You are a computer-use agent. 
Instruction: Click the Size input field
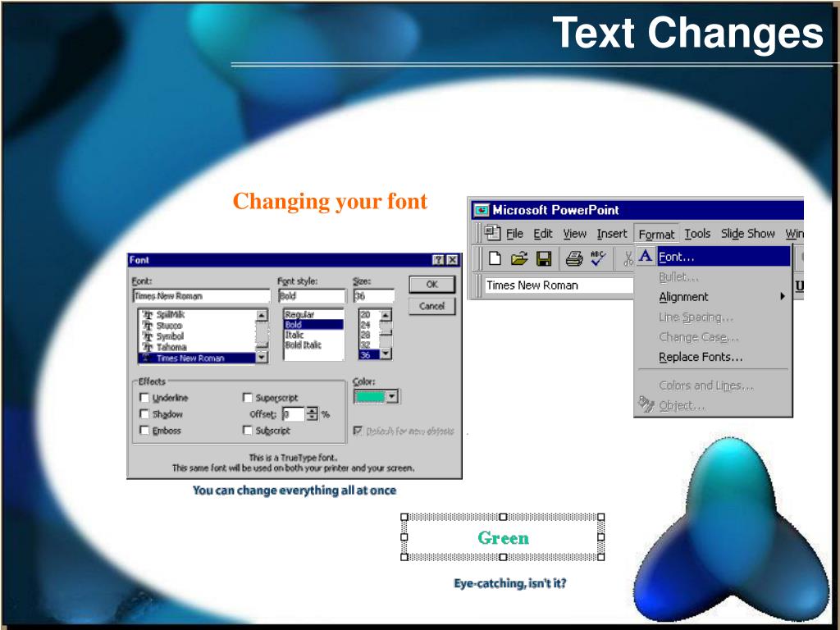coord(374,295)
